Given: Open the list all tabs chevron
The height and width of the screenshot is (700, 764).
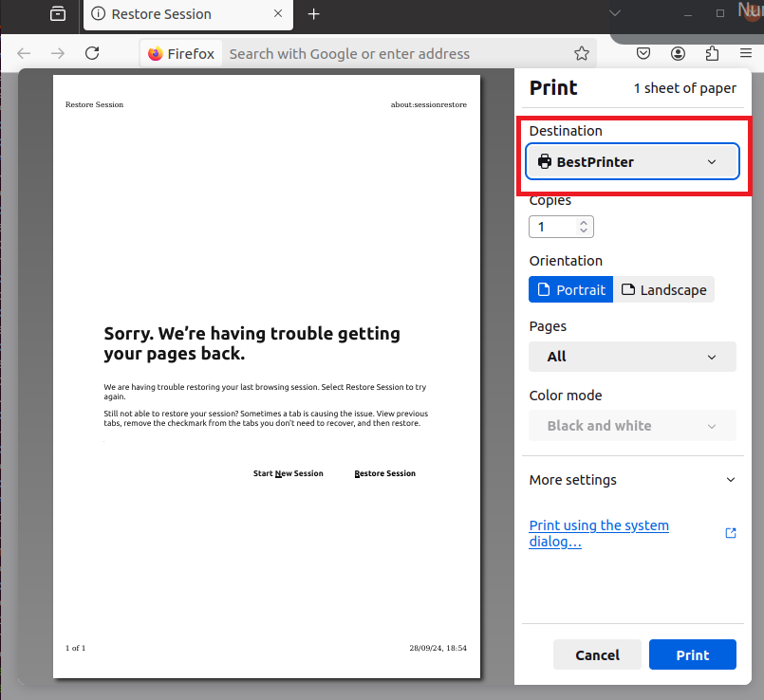Looking at the screenshot, I should tap(615, 13).
